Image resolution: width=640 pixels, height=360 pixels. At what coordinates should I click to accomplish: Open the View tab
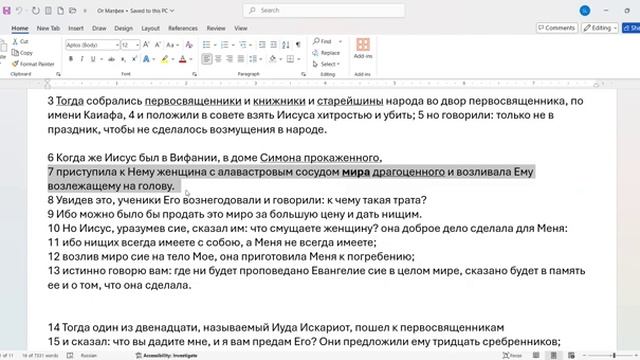click(x=241, y=28)
